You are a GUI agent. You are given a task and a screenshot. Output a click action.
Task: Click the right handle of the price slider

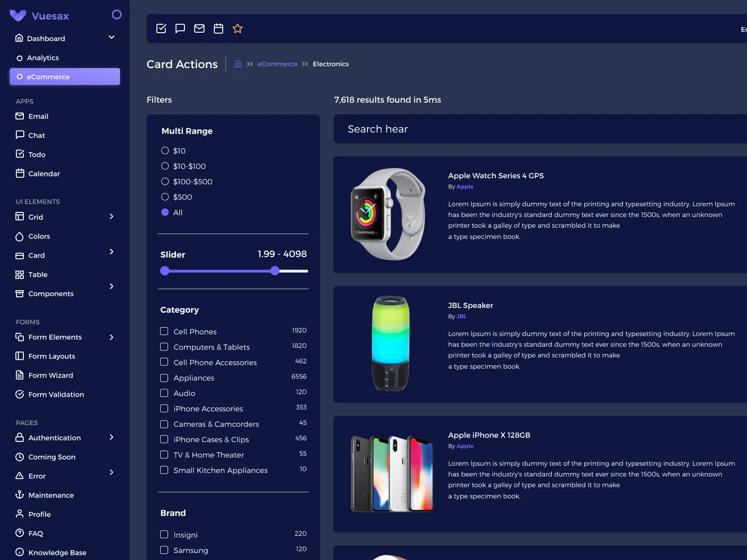(x=275, y=271)
